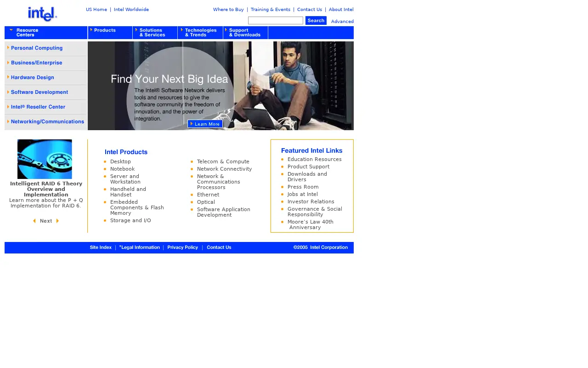588x368 pixels.
Task: Open the Advanced search link
Action: (342, 22)
